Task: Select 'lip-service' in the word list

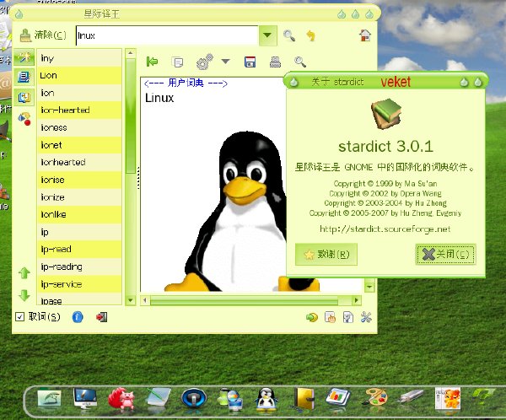Action: coord(79,284)
